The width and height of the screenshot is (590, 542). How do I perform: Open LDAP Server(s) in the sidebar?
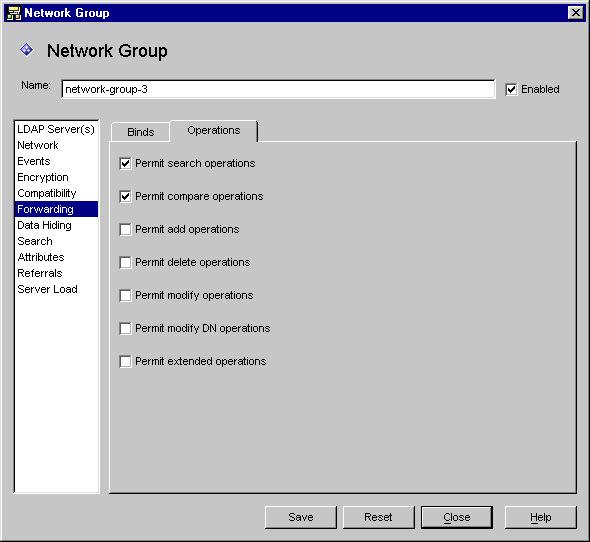[56, 129]
